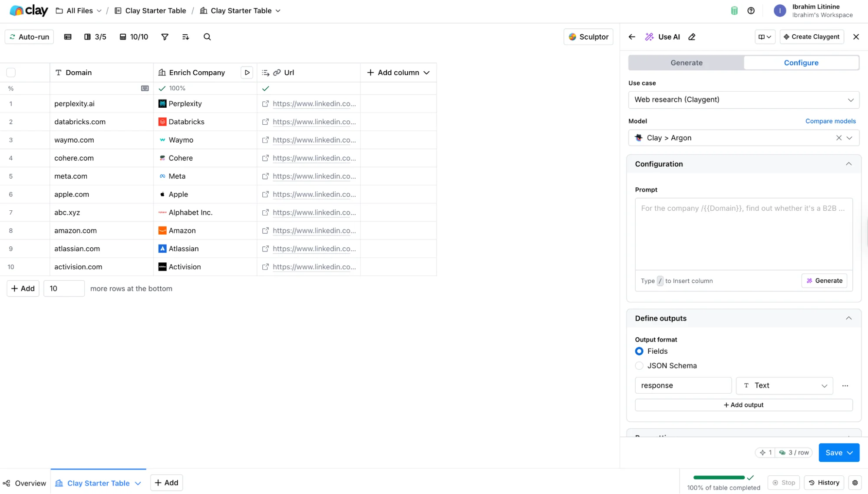Click the Domain summary card icon
868x494 pixels.
tap(145, 89)
